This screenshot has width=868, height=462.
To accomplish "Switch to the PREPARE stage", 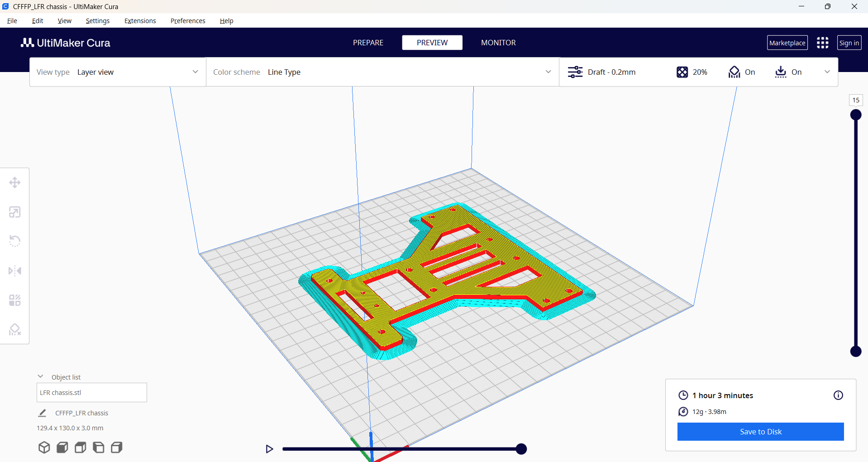I will click(x=368, y=43).
